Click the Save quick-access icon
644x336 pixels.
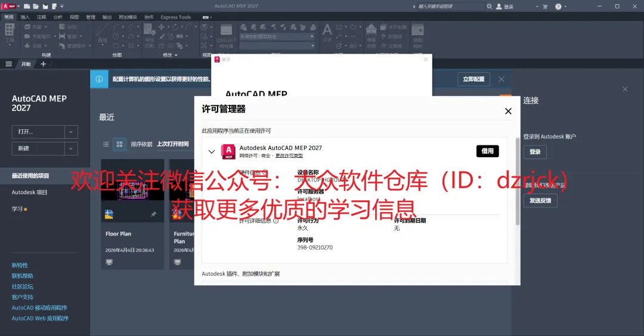coord(45,6)
